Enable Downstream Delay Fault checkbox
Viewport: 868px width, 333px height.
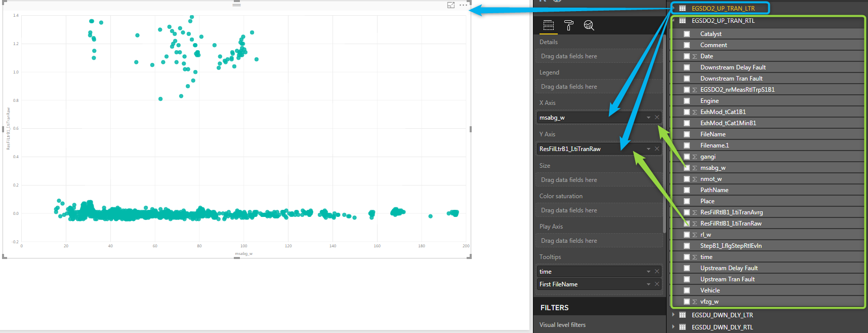687,67
